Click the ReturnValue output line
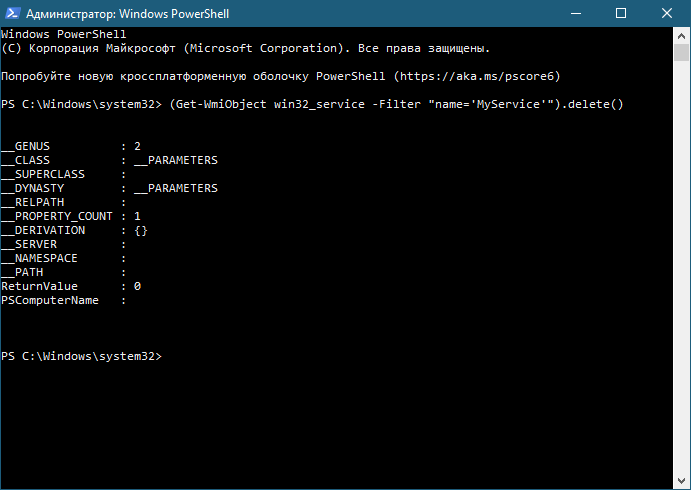This screenshot has height=490, width=691. tap(71, 286)
